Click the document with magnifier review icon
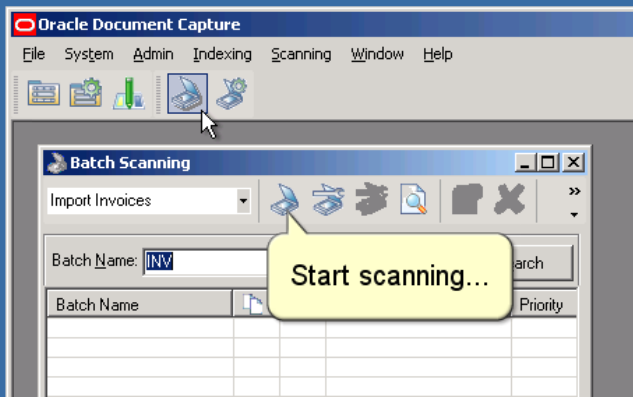 click(413, 199)
